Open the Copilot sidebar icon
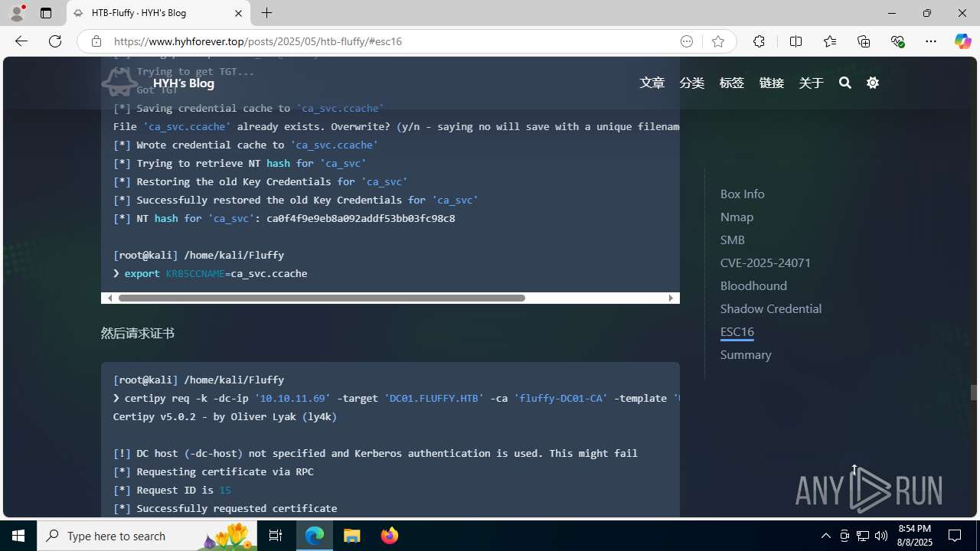Image resolution: width=980 pixels, height=551 pixels. pyautogui.click(x=962, y=41)
